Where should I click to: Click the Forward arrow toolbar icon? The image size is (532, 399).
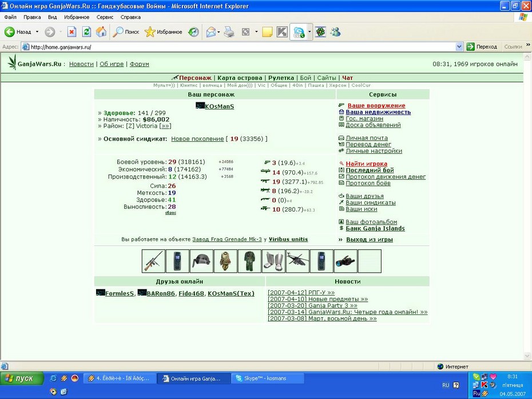click(50, 32)
